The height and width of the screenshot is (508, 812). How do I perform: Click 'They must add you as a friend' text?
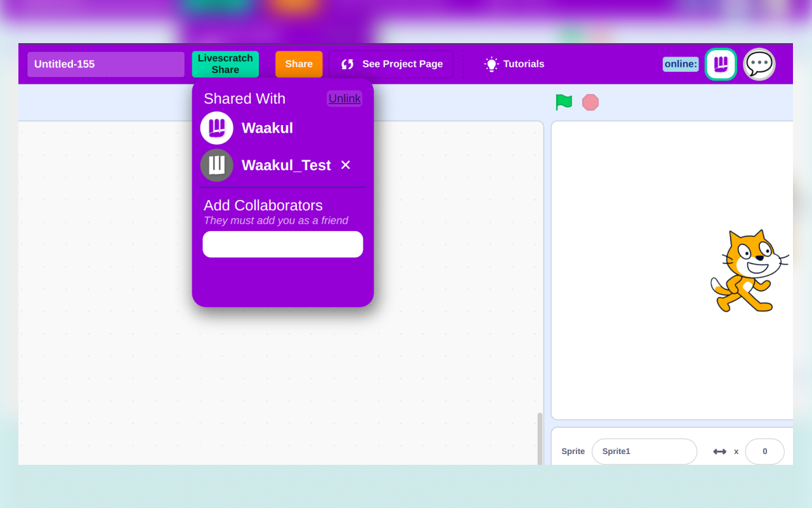(x=276, y=220)
